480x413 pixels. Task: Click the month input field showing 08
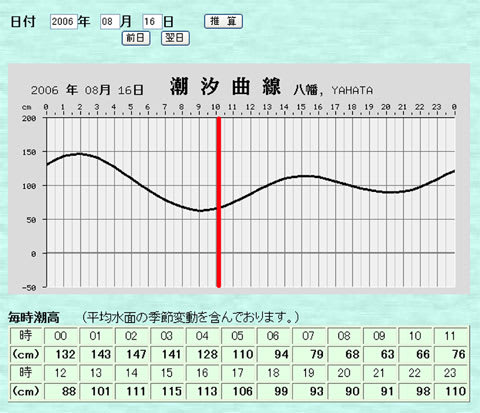[x=110, y=22]
